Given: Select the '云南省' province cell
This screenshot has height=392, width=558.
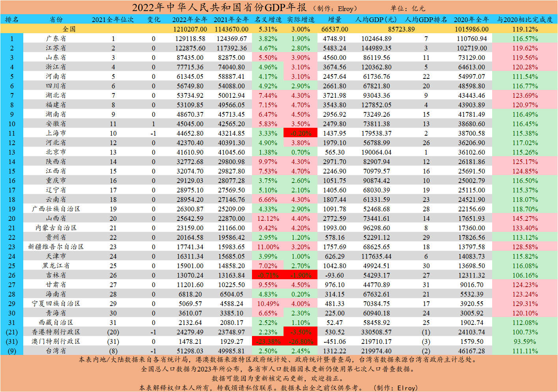Looking at the screenshot, I should coord(56,199).
